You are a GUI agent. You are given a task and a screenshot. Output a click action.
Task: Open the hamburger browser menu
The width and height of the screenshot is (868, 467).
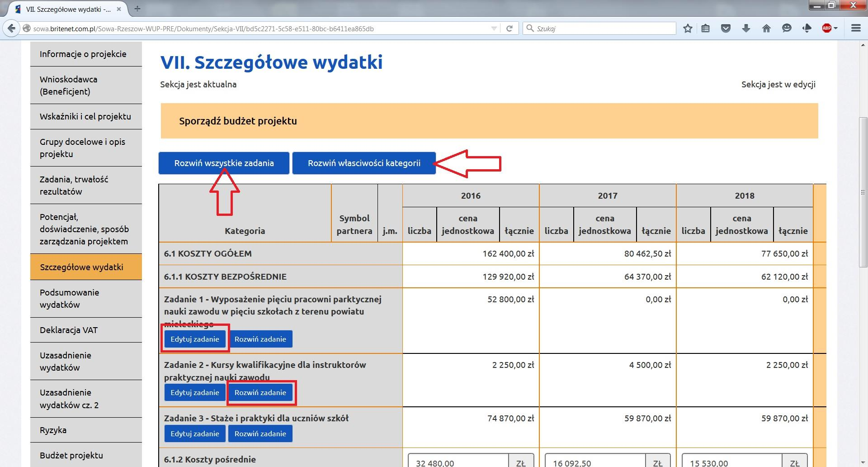(x=855, y=29)
